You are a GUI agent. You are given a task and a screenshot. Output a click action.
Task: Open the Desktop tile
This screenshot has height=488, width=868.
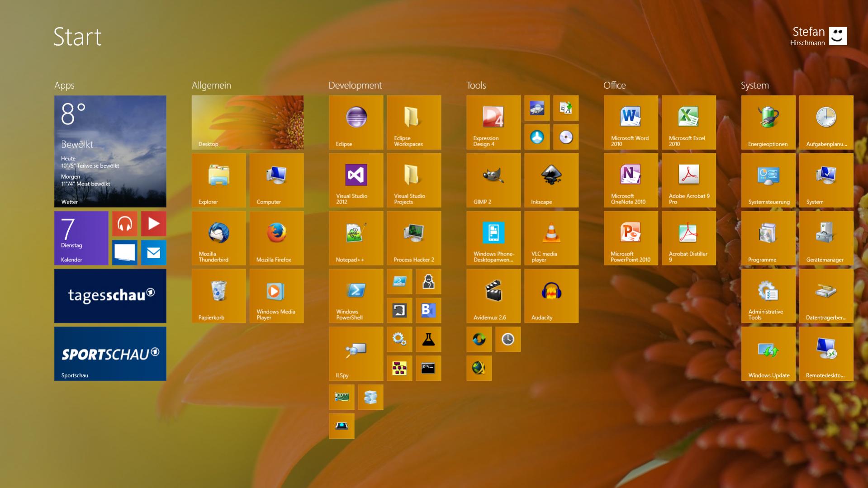tap(248, 122)
